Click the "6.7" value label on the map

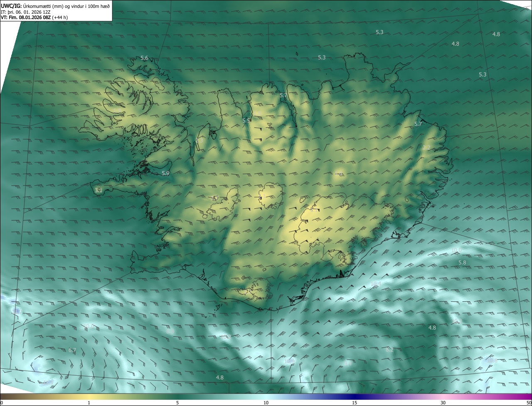point(72,350)
